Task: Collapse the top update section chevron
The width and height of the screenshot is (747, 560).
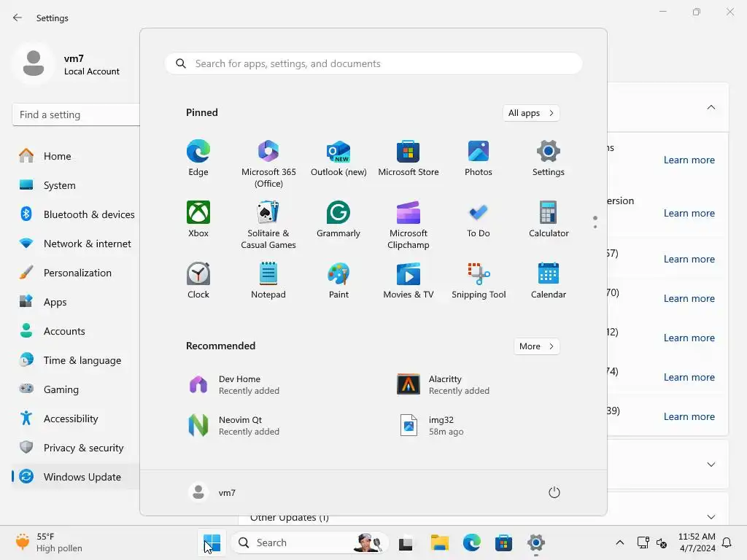Action: pos(711,107)
